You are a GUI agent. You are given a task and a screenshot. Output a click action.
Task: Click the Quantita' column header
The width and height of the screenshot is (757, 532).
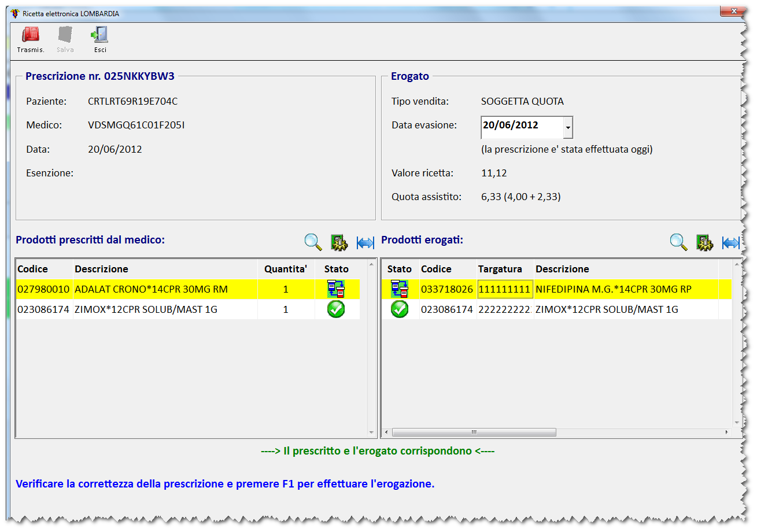pyautogui.click(x=286, y=269)
